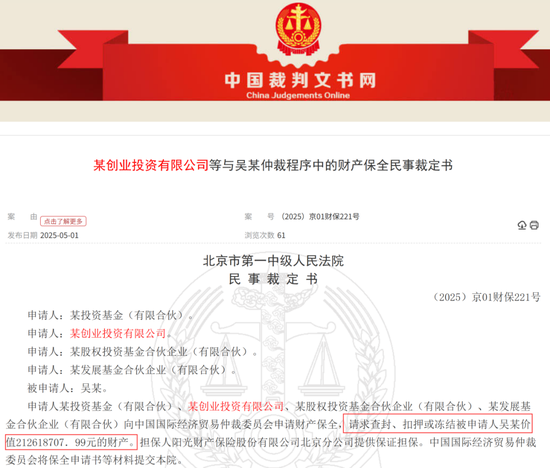The width and height of the screenshot is (550, 468).
Task: Click court name 北京市第一中级人民法院
Action: coord(273,261)
